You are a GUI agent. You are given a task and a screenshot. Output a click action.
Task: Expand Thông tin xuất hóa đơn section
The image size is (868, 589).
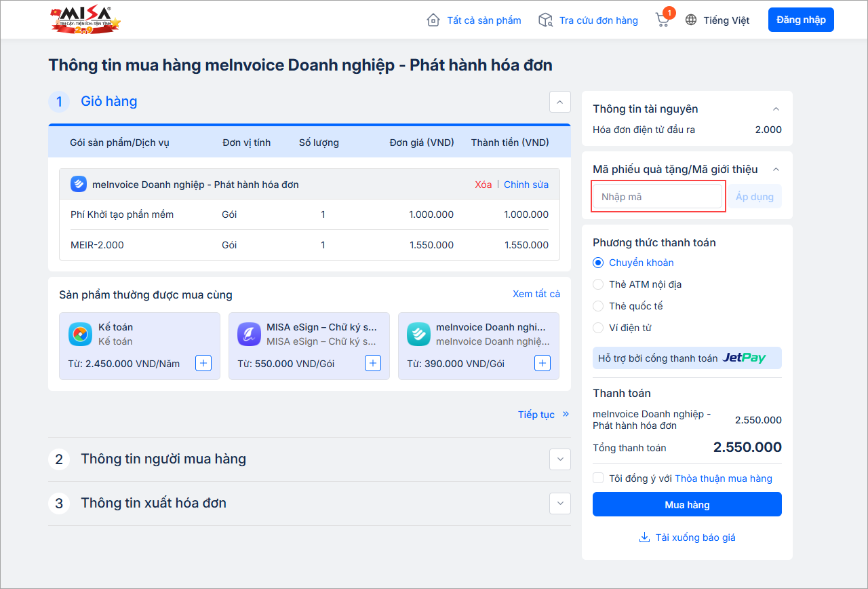559,503
